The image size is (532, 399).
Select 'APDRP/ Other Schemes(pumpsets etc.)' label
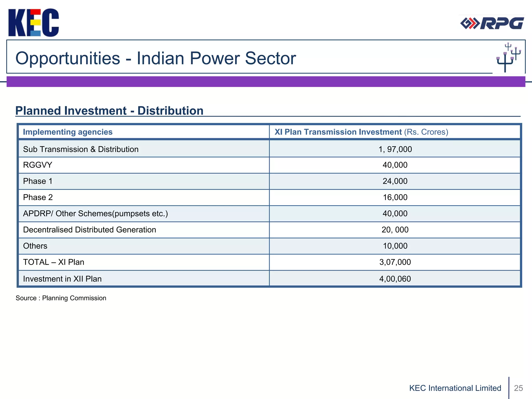click(96, 214)
